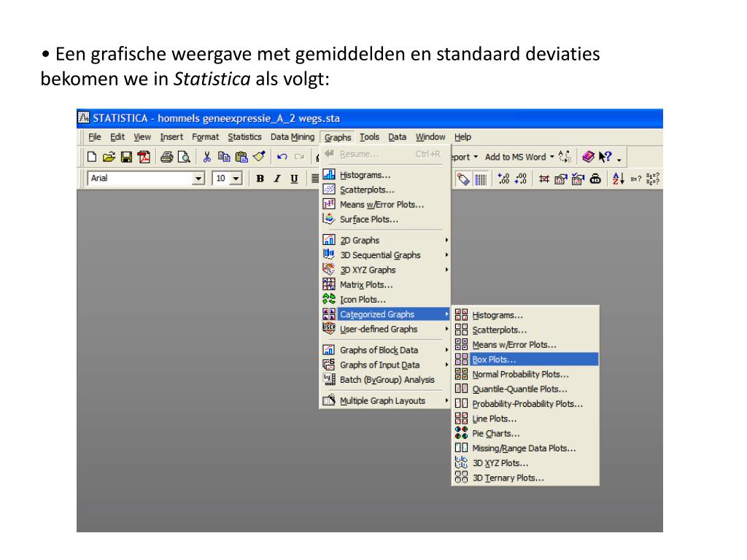
Task: Open the Add to MS Word dropdown arrow
Action: tap(552, 157)
